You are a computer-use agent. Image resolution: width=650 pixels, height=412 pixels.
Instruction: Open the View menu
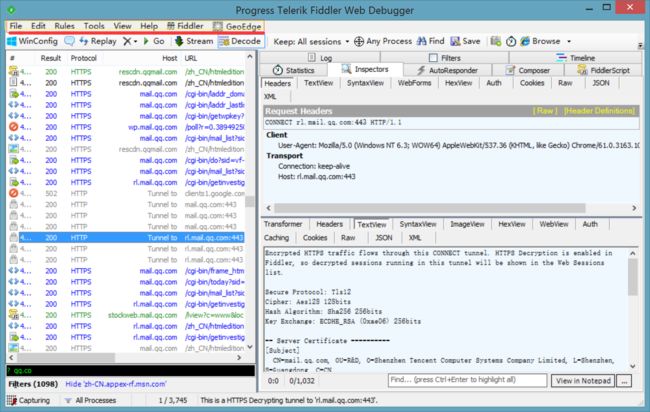[123, 26]
